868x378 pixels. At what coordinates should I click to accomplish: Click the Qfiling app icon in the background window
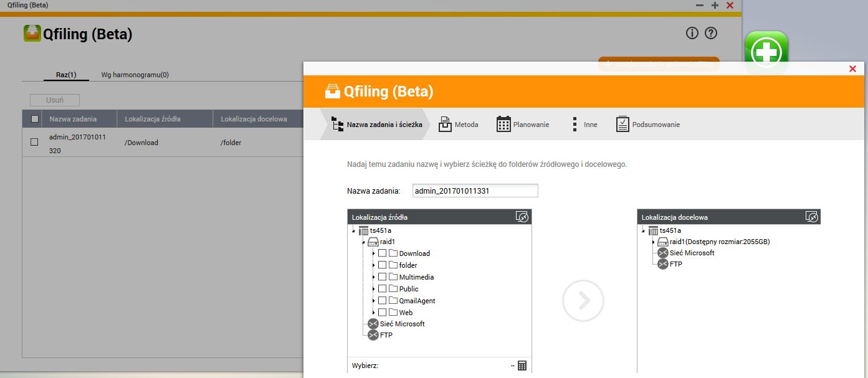pyautogui.click(x=32, y=34)
